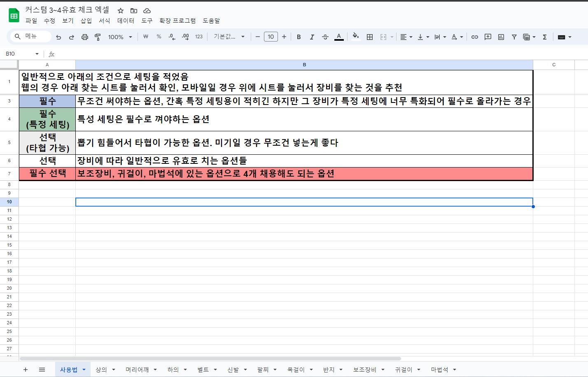The width and height of the screenshot is (588, 377).
Task: Open the horizontal align dropdown
Action: (x=406, y=37)
